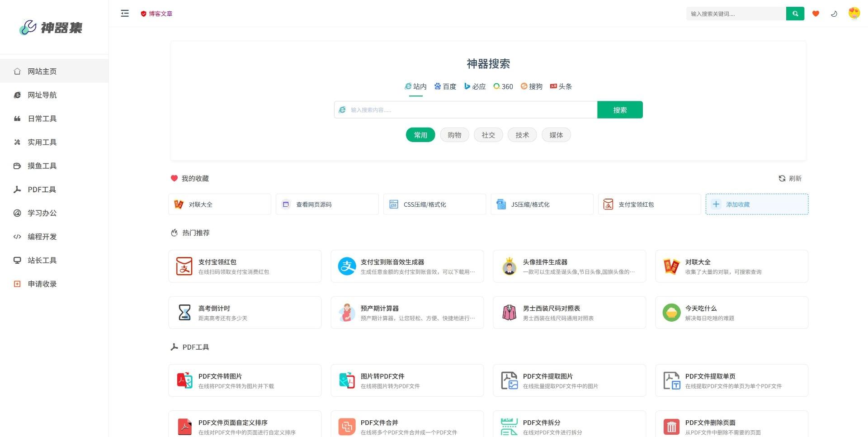Open the 高考倒计时 hourglass icon
868x437 pixels.
point(184,313)
